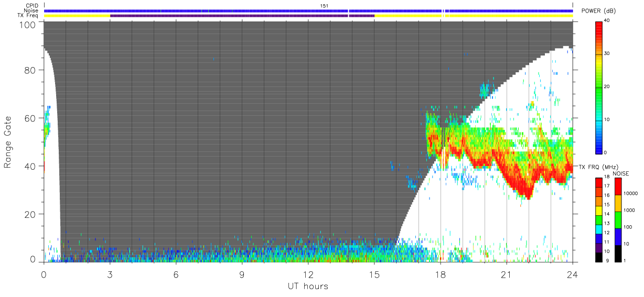Image resolution: width=644 pixels, height=297 pixels.
Task: Click the y-axis tick label '40'
Action: (30, 167)
